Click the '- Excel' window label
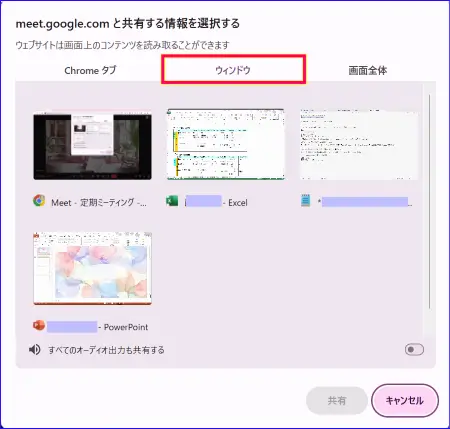 click(x=235, y=203)
